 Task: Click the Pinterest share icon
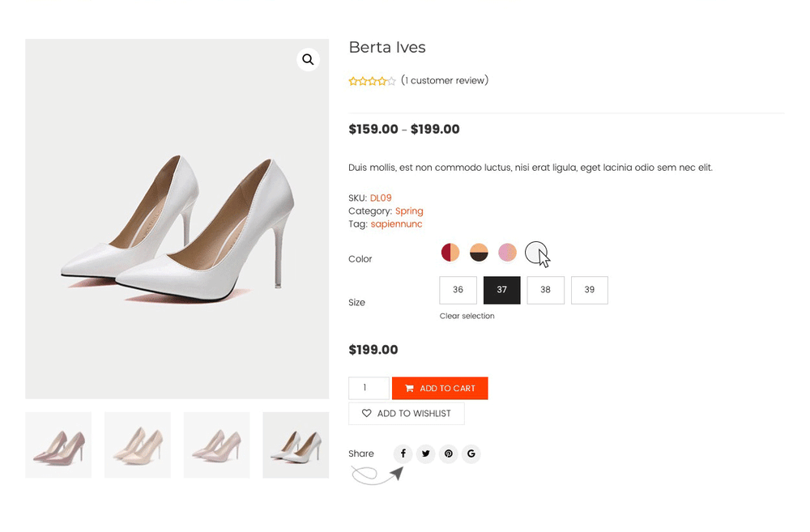448,453
